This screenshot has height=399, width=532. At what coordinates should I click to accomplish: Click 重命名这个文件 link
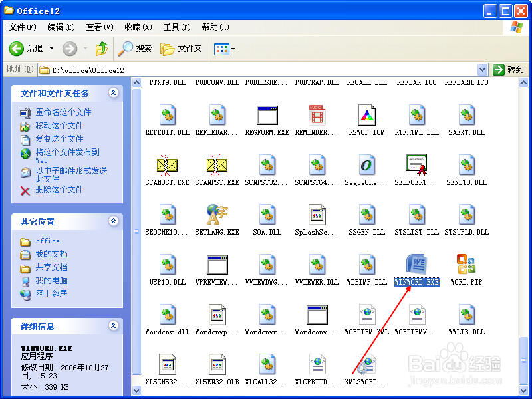point(63,112)
